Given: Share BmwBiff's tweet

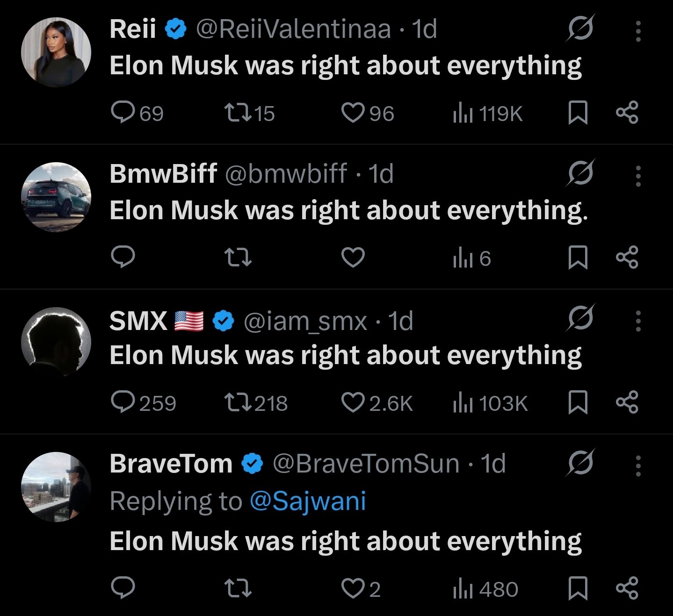Looking at the screenshot, I should [627, 258].
